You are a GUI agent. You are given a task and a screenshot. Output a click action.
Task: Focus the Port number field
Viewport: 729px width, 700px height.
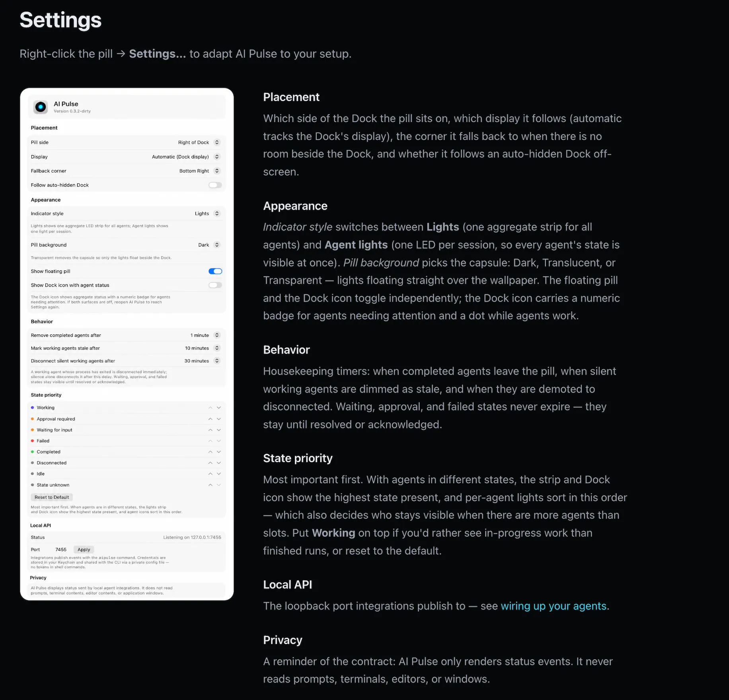click(x=61, y=550)
